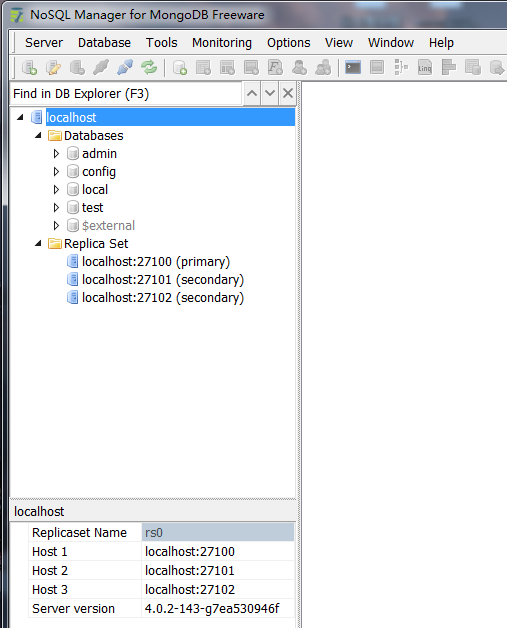Click the localhost properties panel header

(x=153, y=511)
